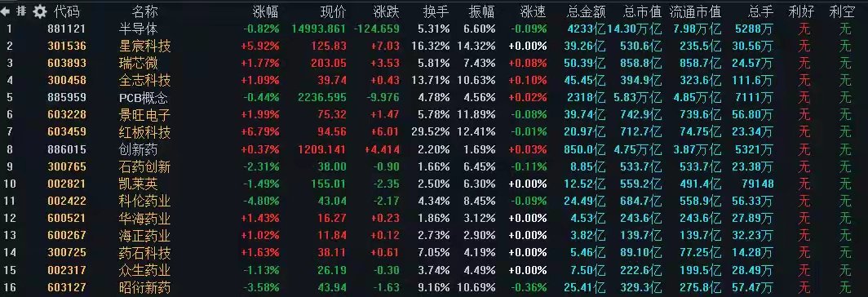Select stock name 药石科技
Screen dimensions: 868x297
tap(144, 253)
